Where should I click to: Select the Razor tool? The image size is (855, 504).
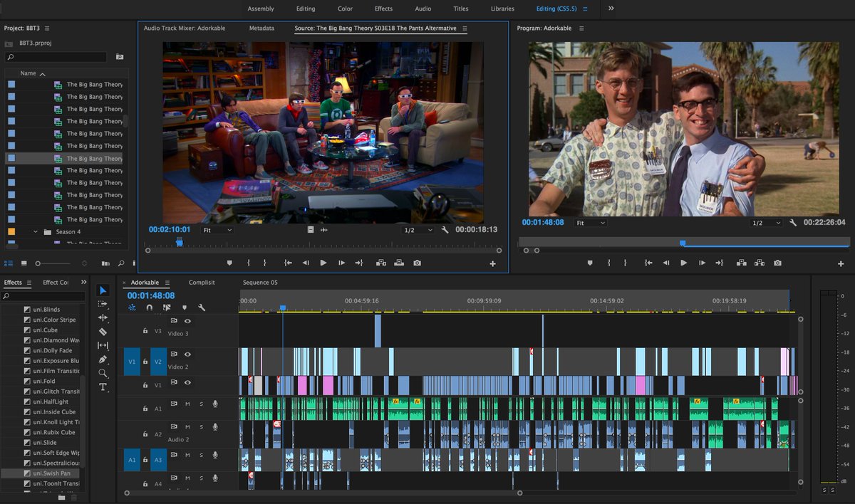(x=103, y=332)
